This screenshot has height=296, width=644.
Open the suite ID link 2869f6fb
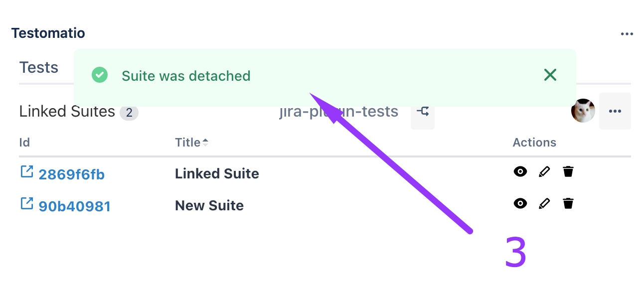click(x=71, y=174)
